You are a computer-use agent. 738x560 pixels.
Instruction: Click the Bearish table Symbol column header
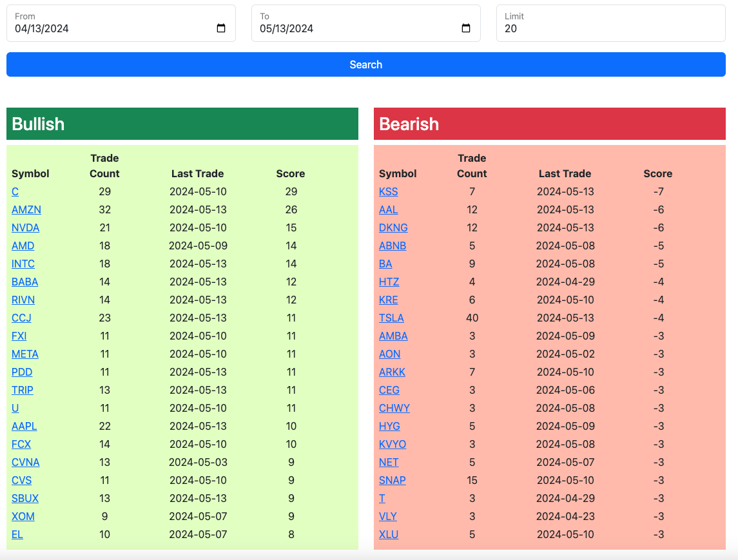click(x=398, y=173)
